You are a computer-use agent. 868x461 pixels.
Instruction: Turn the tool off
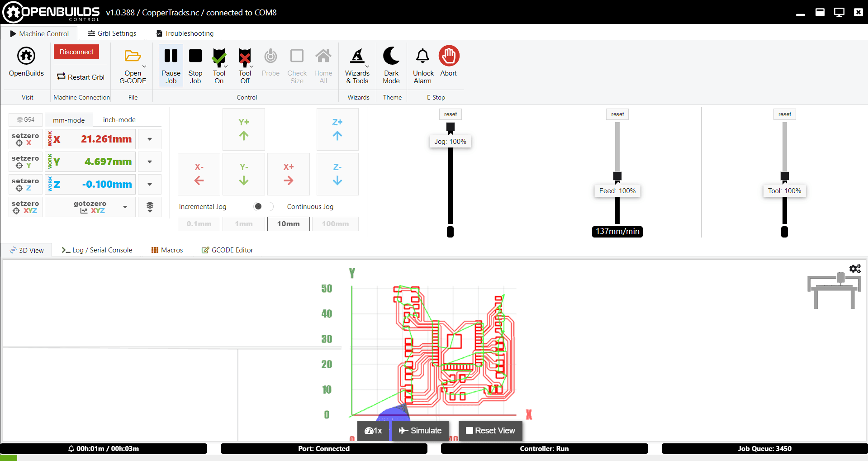245,65
